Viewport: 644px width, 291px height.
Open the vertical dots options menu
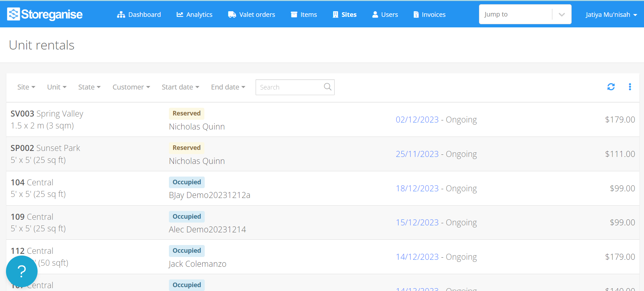click(630, 87)
